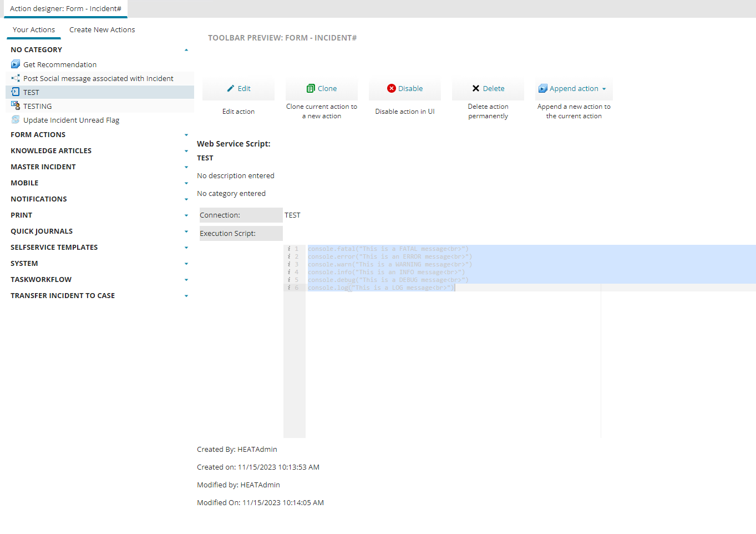Click the black X Delete icon
This screenshot has width=756, height=534.
click(476, 89)
